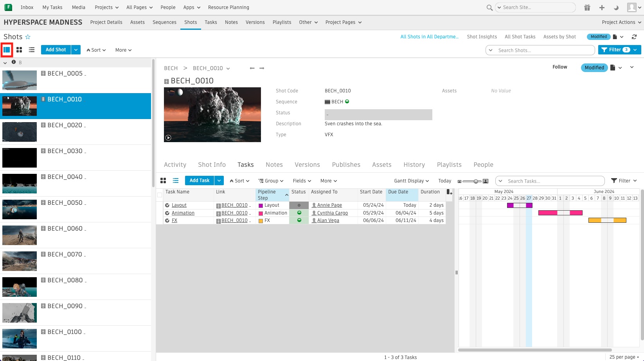Click the Search Shots input field
The width and height of the screenshot is (644, 361).
(x=540, y=50)
